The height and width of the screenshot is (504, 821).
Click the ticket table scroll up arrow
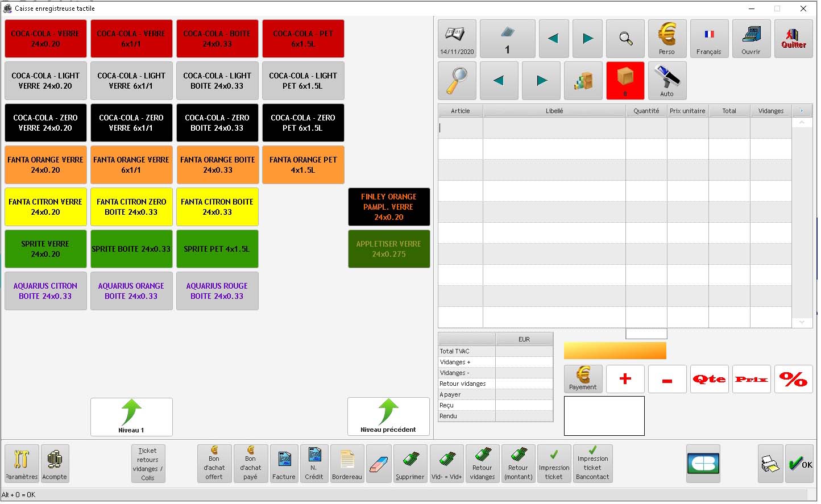click(x=802, y=123)
